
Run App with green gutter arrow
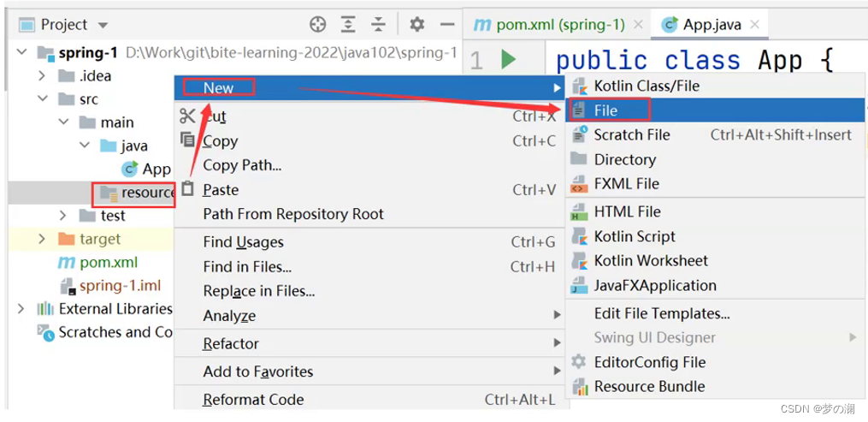(x=508, y=59)
